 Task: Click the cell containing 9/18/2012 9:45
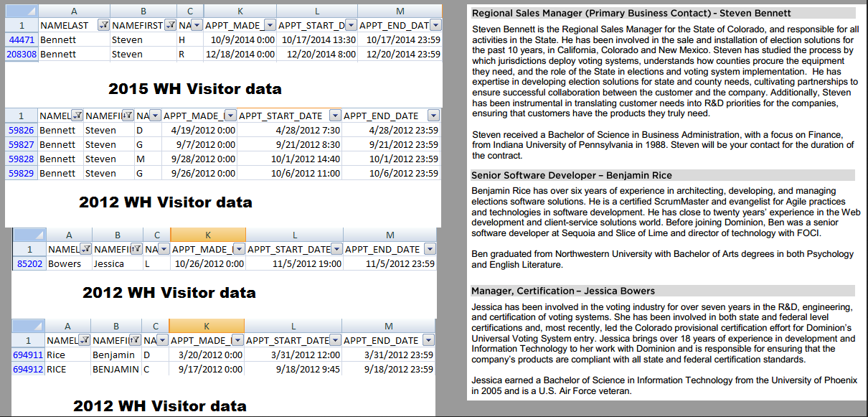coord(293,369)
